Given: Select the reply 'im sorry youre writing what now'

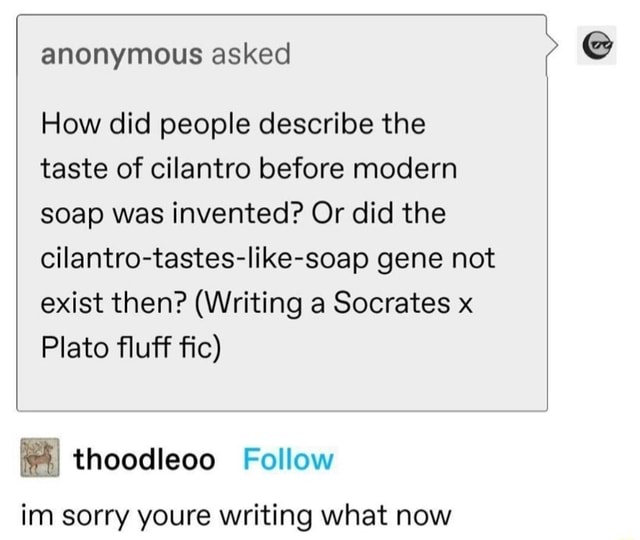Looking at the screenshot, I should click(236, 516).
